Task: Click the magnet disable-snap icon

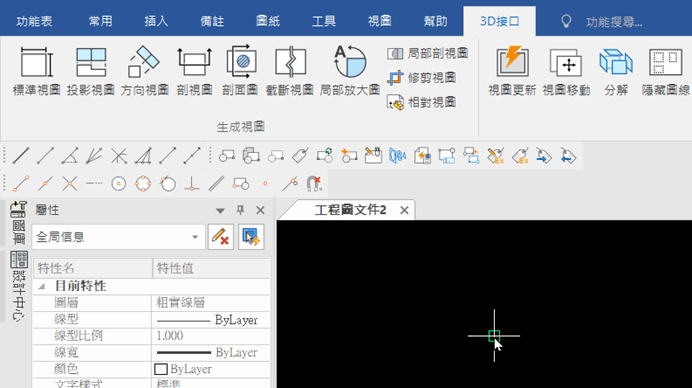Action: click(x=314, y=183)
